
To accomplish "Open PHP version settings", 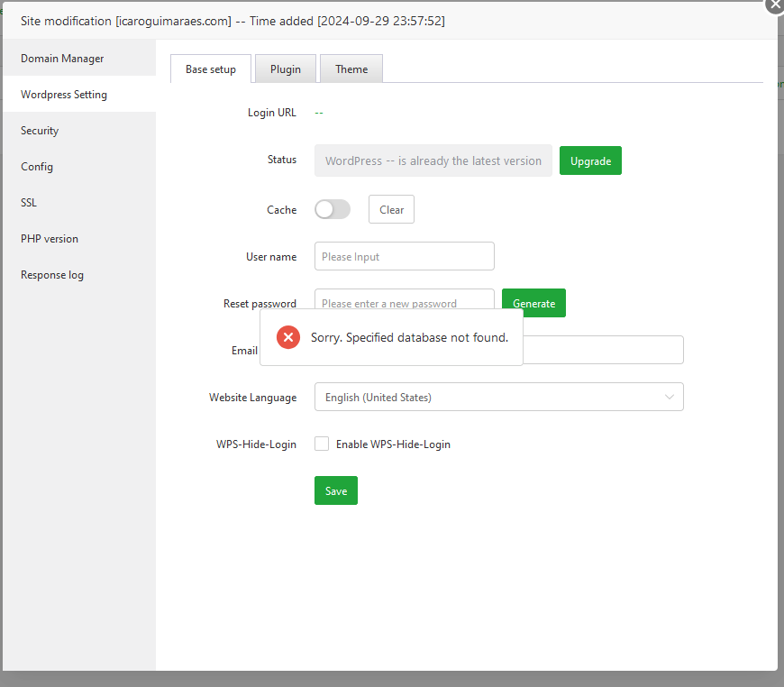I will pos(50,239).
